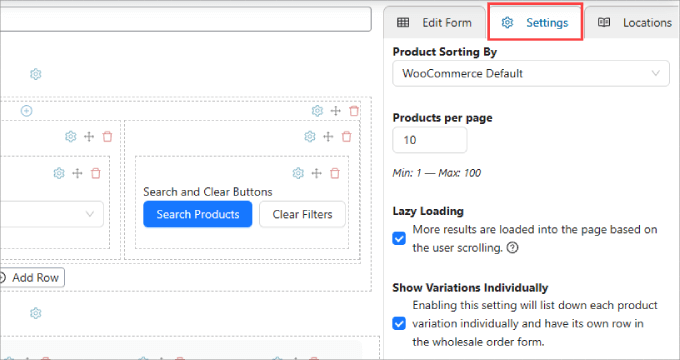Open gear settings of the dropdown field's column
Image resolution: width=680 pixels, height=360 pixels.
click(71, 137)
